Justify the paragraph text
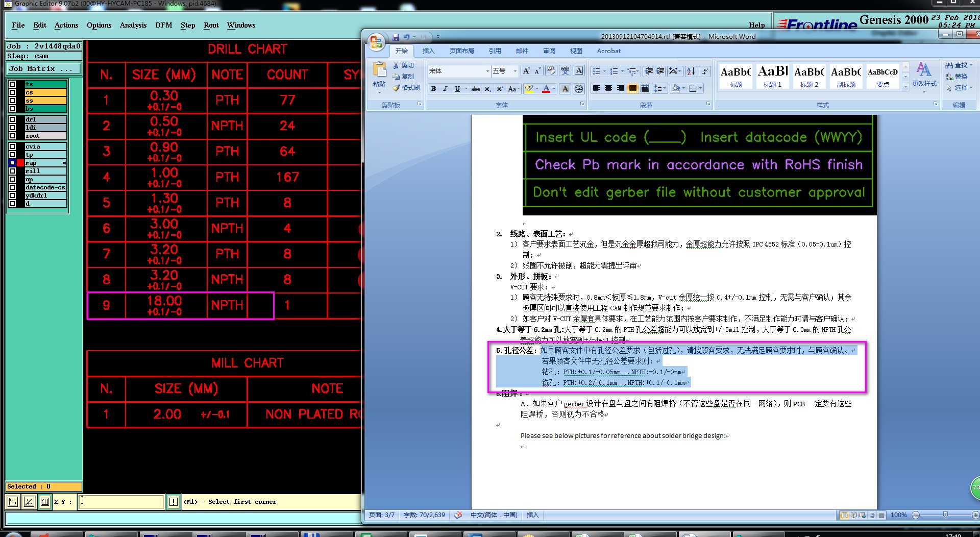Viewport: 980px width, 537px height. [x=633, y=88]
